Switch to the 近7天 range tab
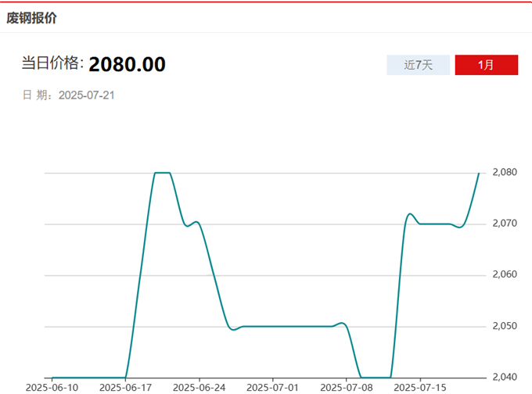 coord(418,65)
